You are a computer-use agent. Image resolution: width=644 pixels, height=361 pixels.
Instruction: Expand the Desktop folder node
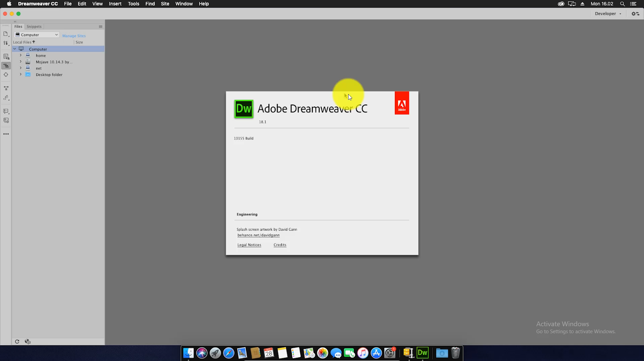click(x=21, y=74)
